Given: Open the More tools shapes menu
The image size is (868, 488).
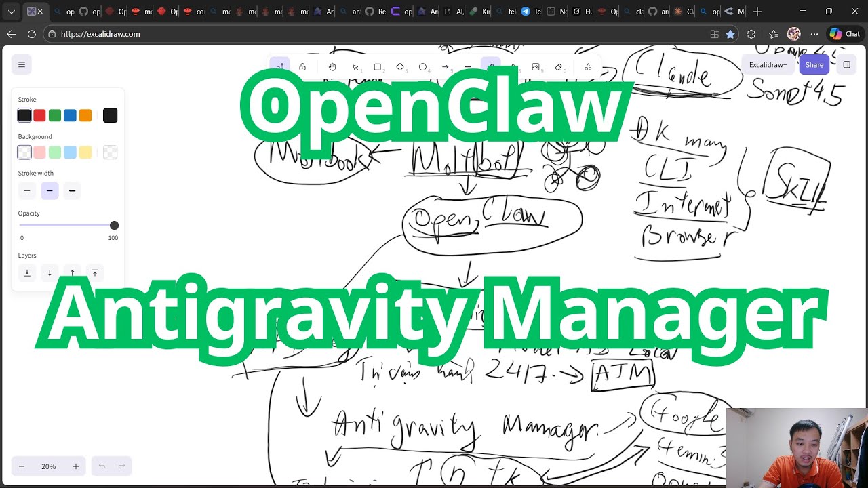Looking at the screenshot, I should point(588,67).
